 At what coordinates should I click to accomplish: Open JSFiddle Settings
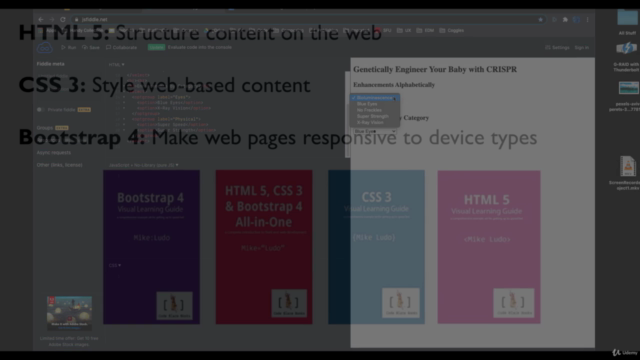tap(558, 48)
